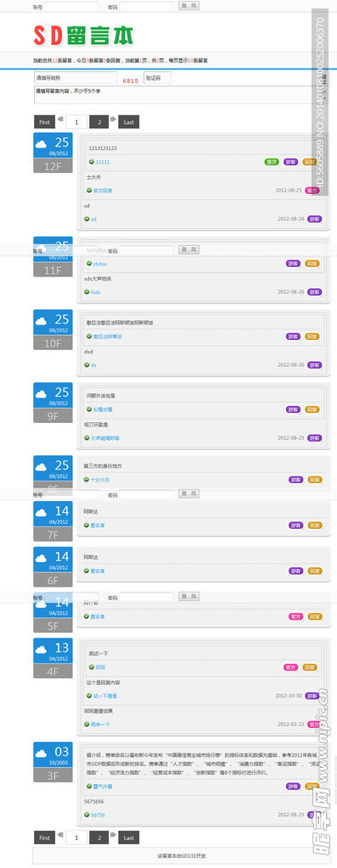Click the cloud icon on the 7F tile
The image size is (337, 868).
(41, 513)
